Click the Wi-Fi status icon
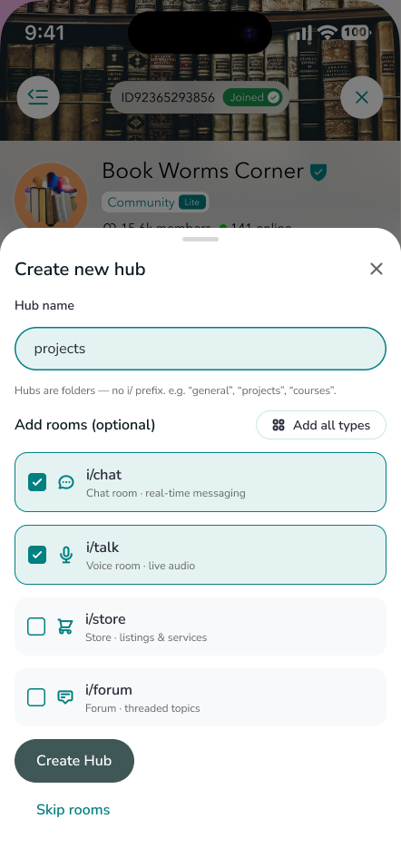The image size is (401, 868). pos(328,34)
